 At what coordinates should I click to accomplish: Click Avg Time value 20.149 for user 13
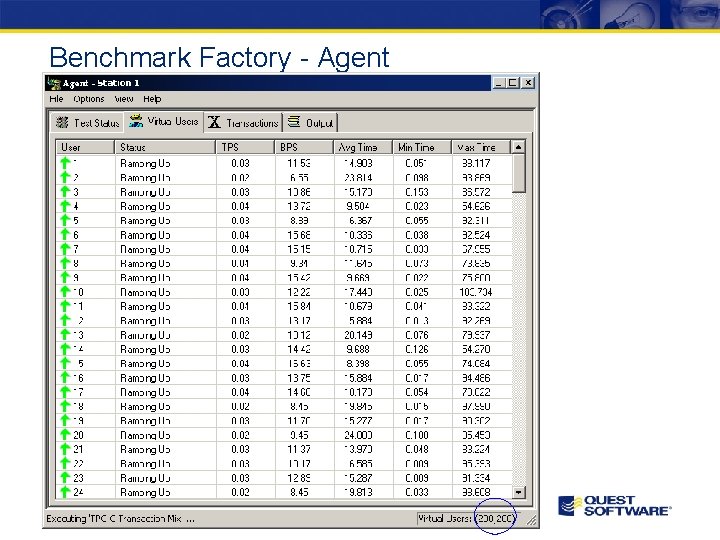pos(358,335)
